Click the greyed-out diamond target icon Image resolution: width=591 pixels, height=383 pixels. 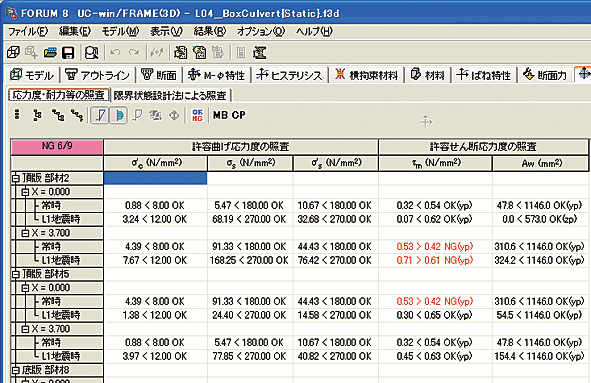(174, 115)
